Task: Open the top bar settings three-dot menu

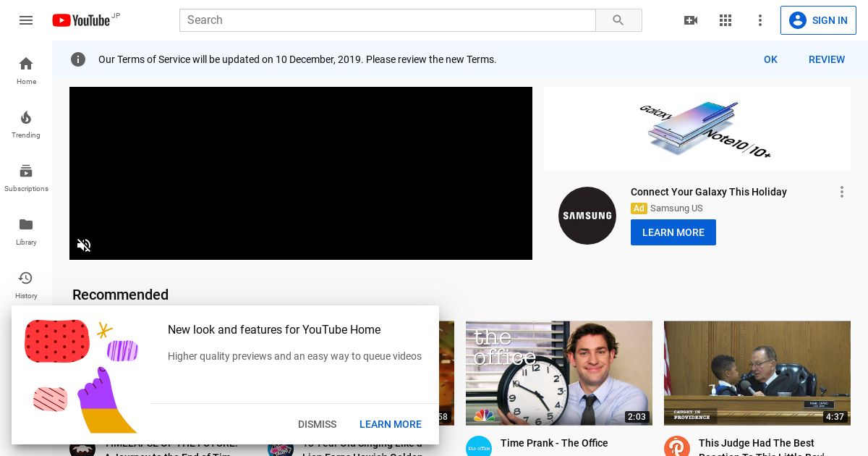Action: [x=760, y=20]
